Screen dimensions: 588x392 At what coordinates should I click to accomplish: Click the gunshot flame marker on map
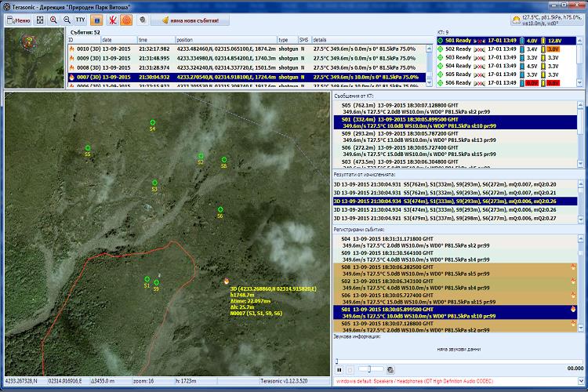tap(227, 281)
